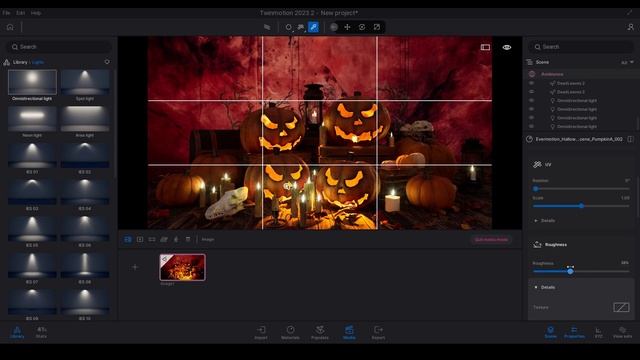The image size is (640, 360).
Task: Activate the move gizmo tool
Action: coord(347,27)
